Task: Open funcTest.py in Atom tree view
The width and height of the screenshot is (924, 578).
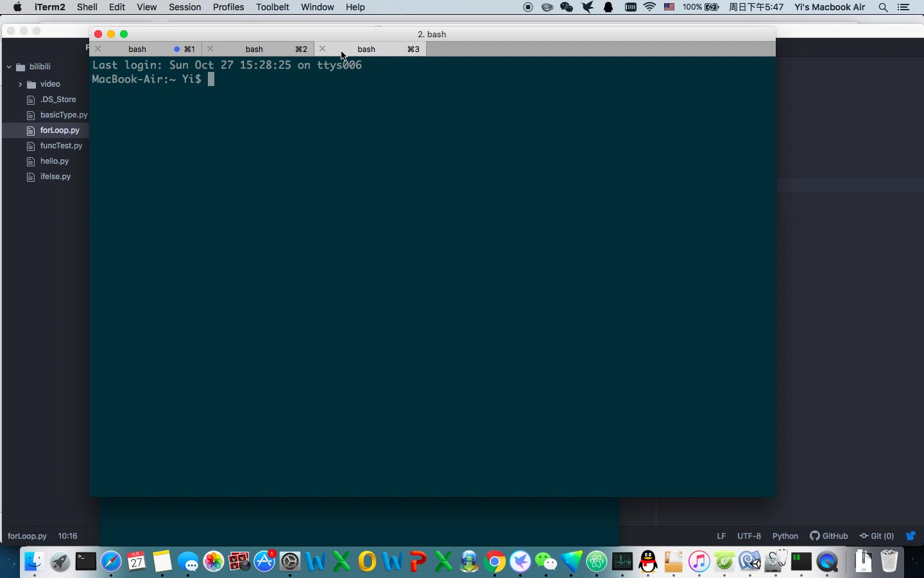Action: coord(61,146)
